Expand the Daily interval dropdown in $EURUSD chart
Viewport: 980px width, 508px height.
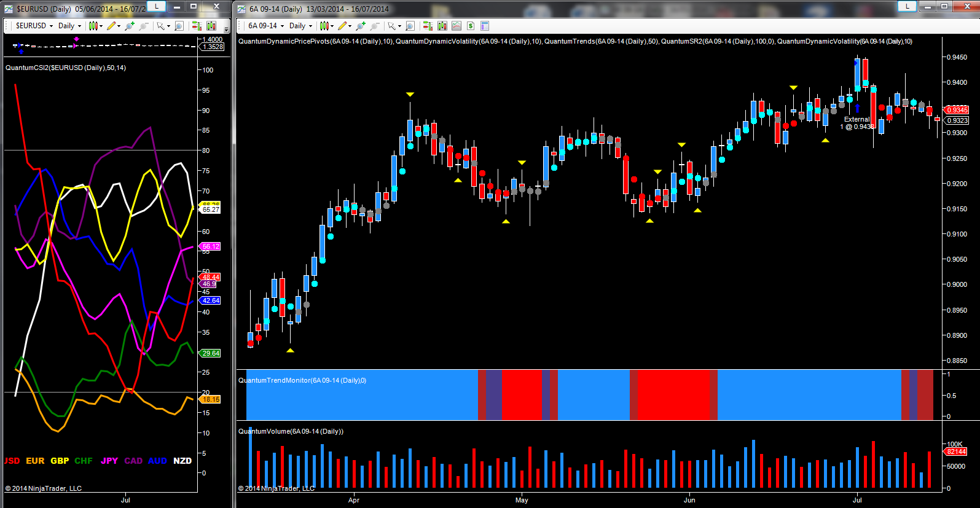click(80, 26)
